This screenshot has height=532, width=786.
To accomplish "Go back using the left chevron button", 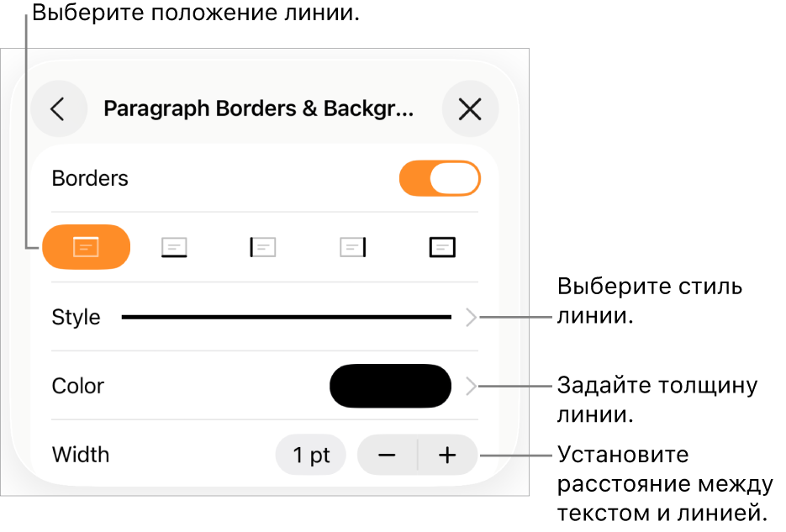I will coord(59,108).
